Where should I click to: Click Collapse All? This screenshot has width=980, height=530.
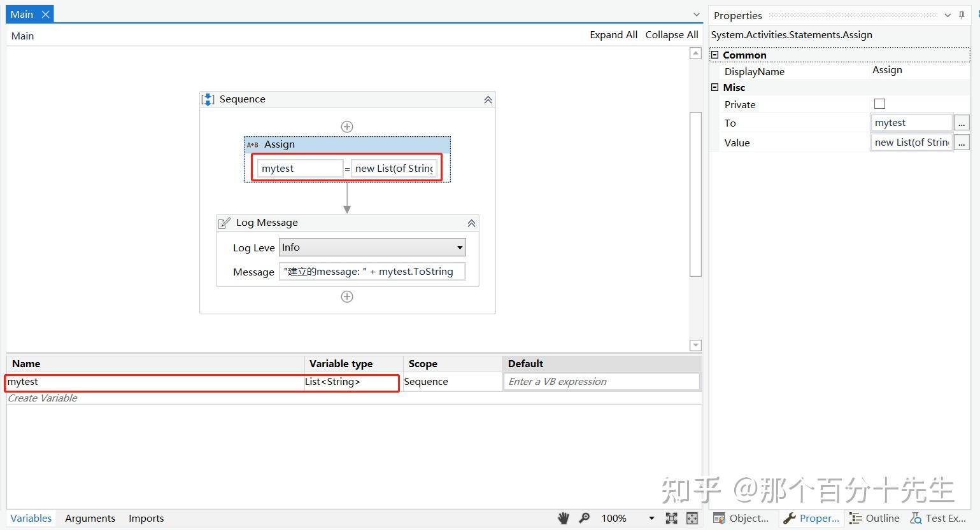672,35
